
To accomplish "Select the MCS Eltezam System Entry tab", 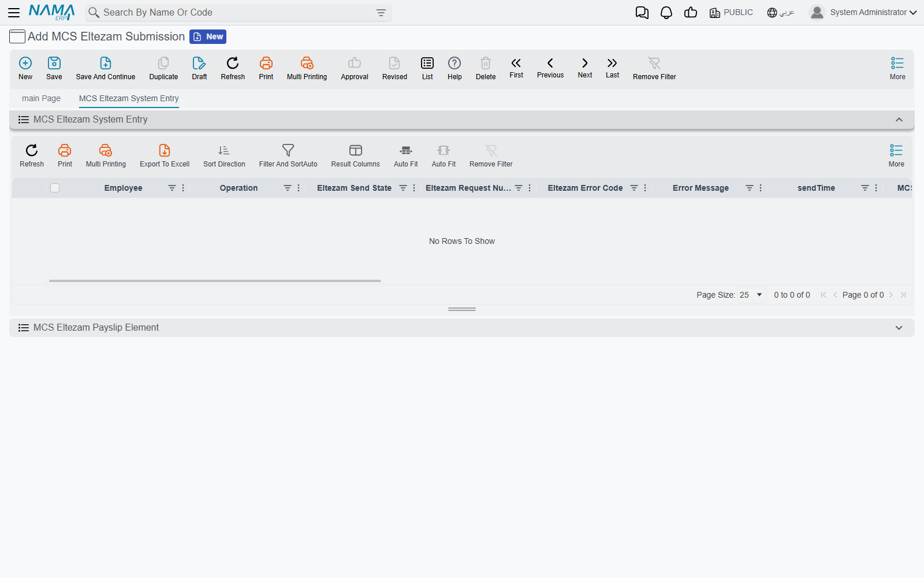I will (129, 98).
